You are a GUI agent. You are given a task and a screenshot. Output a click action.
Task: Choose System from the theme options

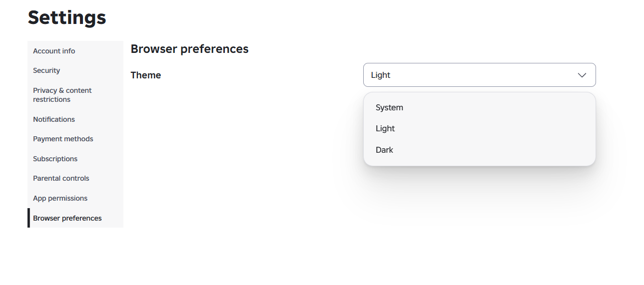pyautogui.click(x=479, y=107)
